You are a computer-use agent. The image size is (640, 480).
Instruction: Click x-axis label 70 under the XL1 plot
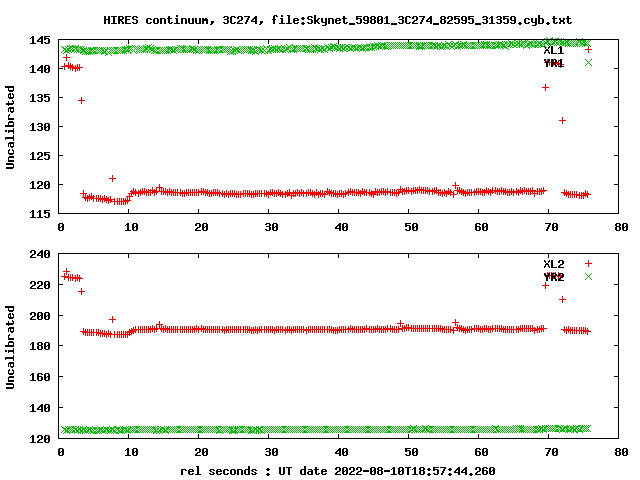click(x=551, y=227)
